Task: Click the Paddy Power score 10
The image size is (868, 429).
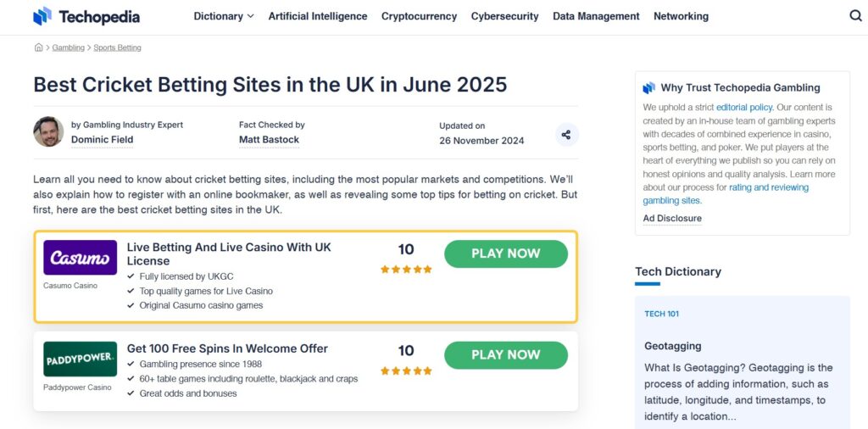Action: tap(406, 351)
